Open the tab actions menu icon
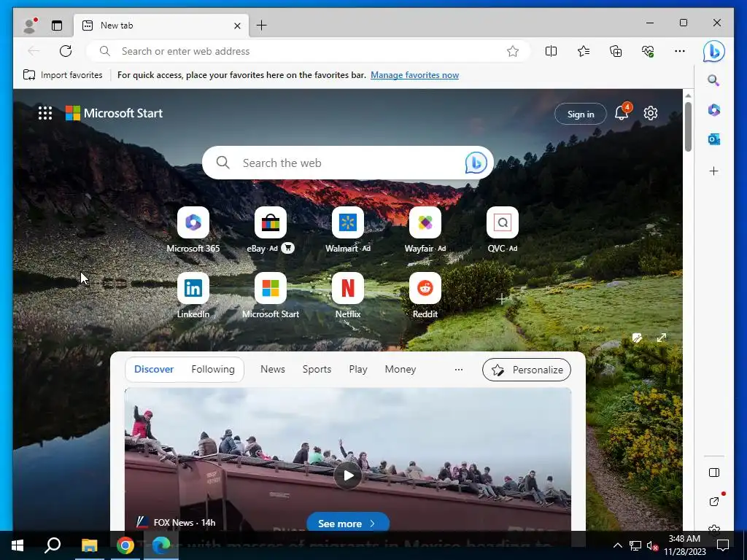This screenshot has width=747, height=560. tap(57, 26)
